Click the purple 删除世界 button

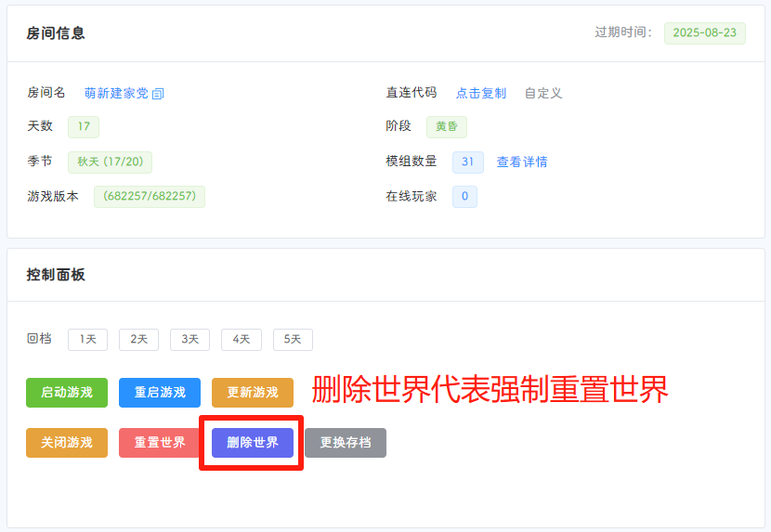coord(253,443)
